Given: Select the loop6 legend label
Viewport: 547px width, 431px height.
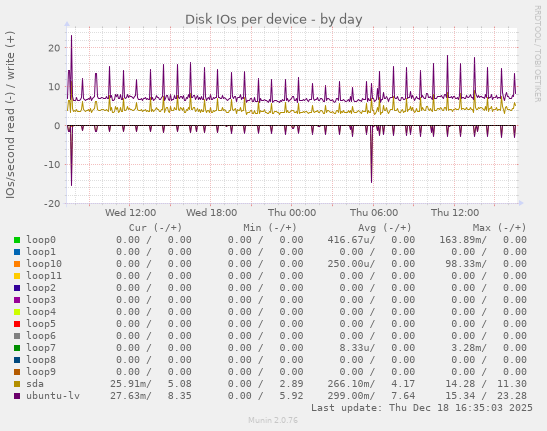Looking at the screenshot, I should [x=41, y=335].
